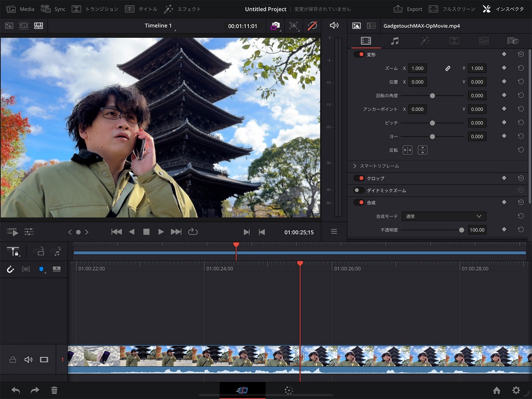The height and width of the screenshot is (399, 532).
Task: Select Image tab in inspector
Action: click(484, 41)
